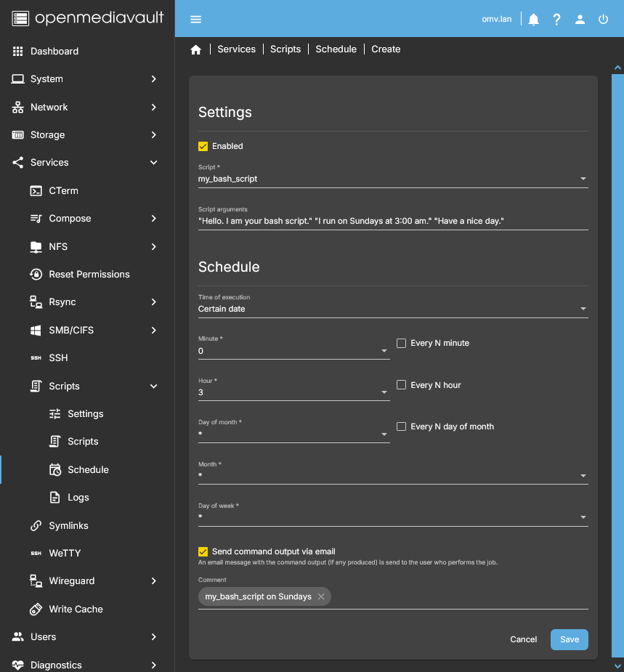Click the notifications bell icon
The image size is (624, 672).
point(534,20)
